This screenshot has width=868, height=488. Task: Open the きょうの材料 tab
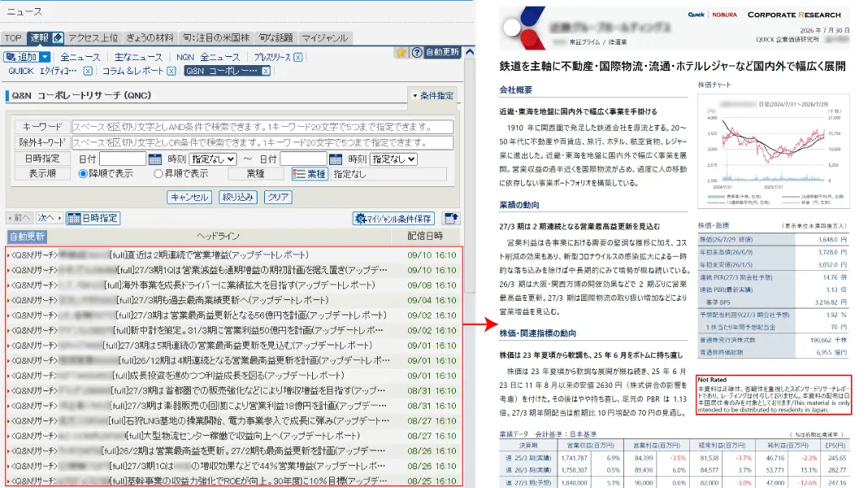pyautogui.click(x=150, y=37)
